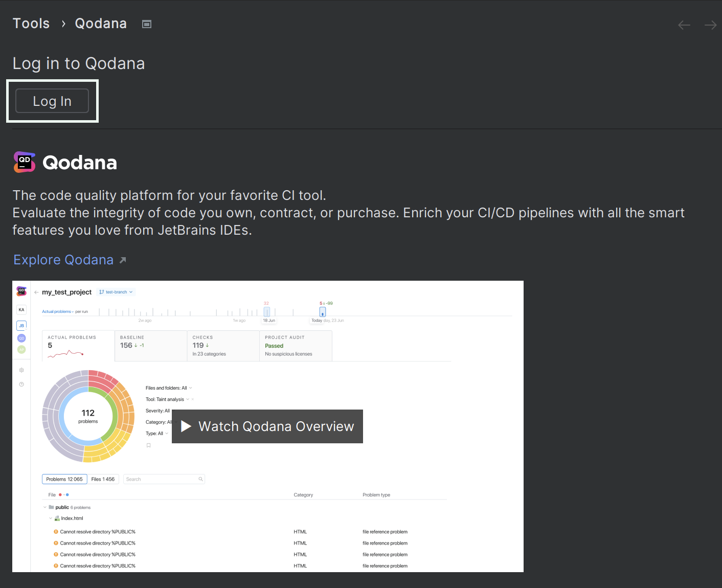Image resolution: width=722 pixels, height=588 pixels.
Task: Collapse the public folder in the file tree
Action: click(45, 507)
